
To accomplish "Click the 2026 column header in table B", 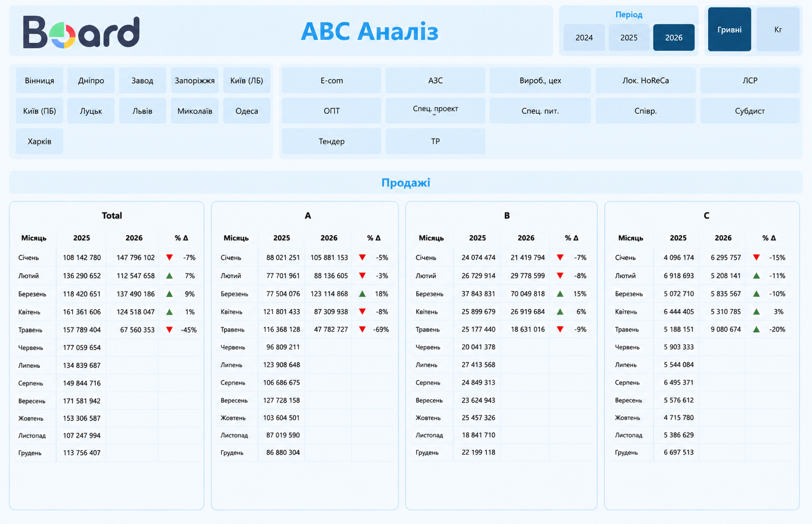I will [x=526, y=238].
